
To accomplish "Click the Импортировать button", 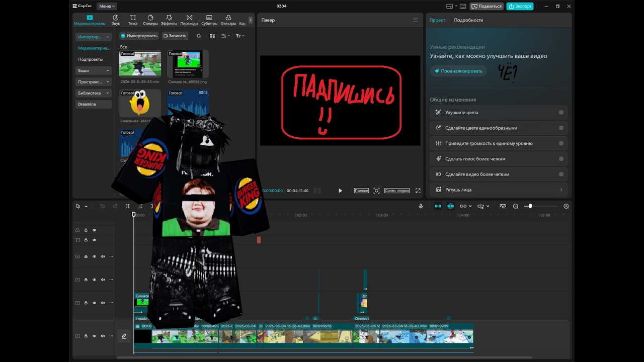I will pyautogui.click(x=139, y=36).
